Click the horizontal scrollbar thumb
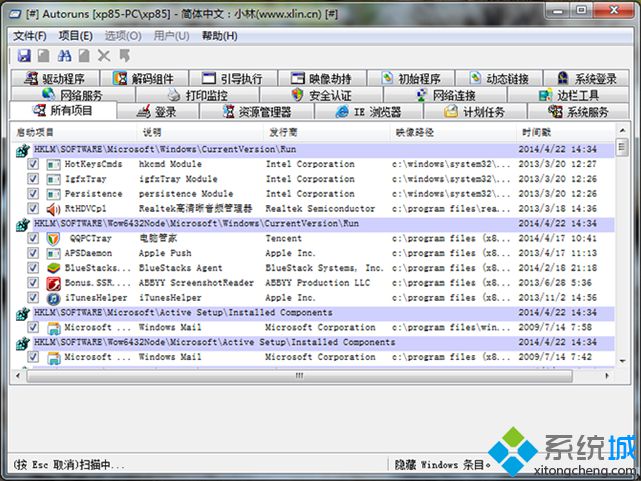The width and height of the screenshot is (641, 481). (x=300, y=375)
